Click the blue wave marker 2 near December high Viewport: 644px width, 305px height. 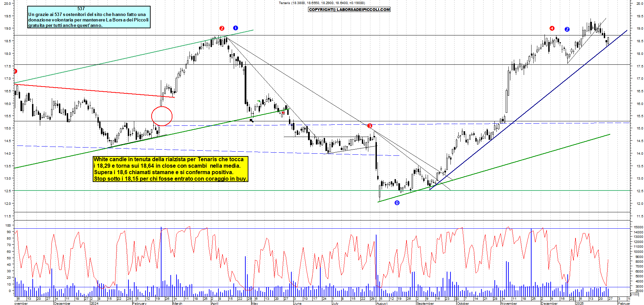click(567, 29)
